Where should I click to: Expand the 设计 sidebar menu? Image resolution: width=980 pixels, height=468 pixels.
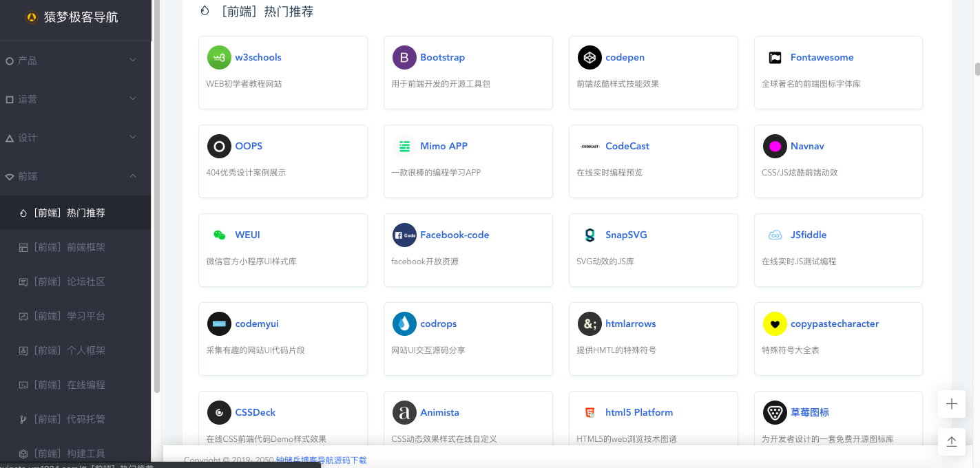point(76,138)
